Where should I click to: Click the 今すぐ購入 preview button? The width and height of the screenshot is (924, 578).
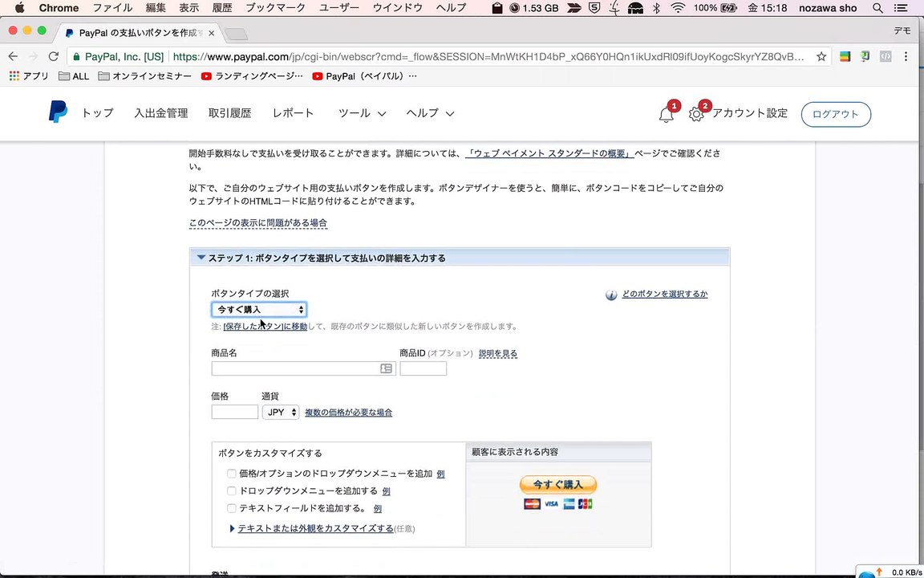click(x=558, y=485)
